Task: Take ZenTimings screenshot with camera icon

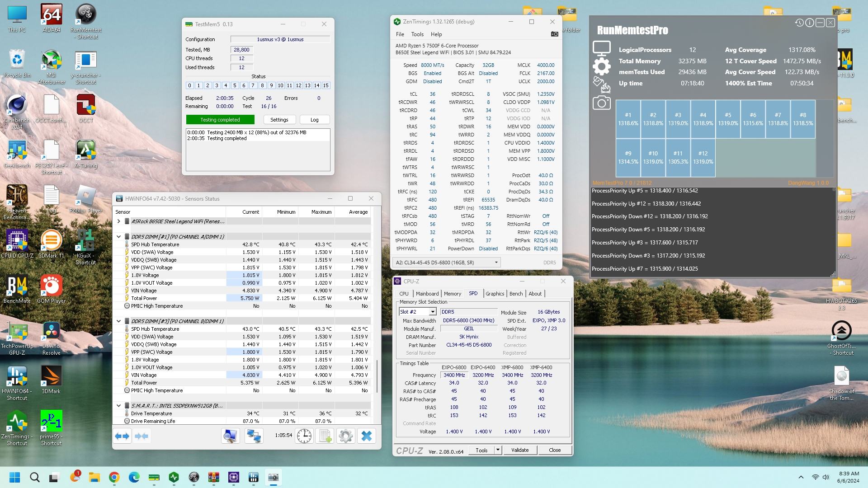Action: 554,34
